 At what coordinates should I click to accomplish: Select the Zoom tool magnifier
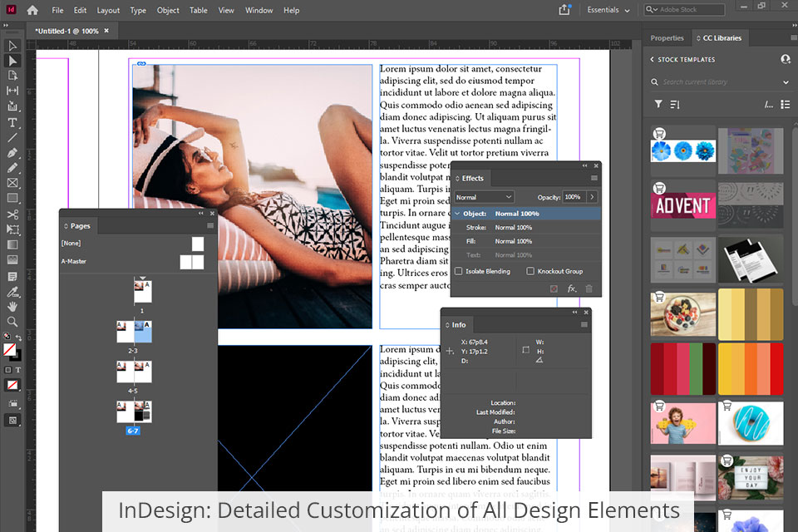coord(12,322)
